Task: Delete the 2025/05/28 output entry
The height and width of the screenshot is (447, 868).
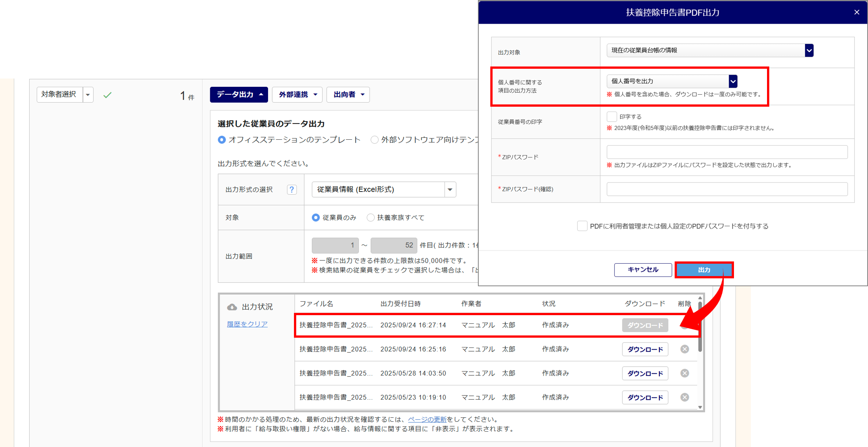Action: pos(684,373)
